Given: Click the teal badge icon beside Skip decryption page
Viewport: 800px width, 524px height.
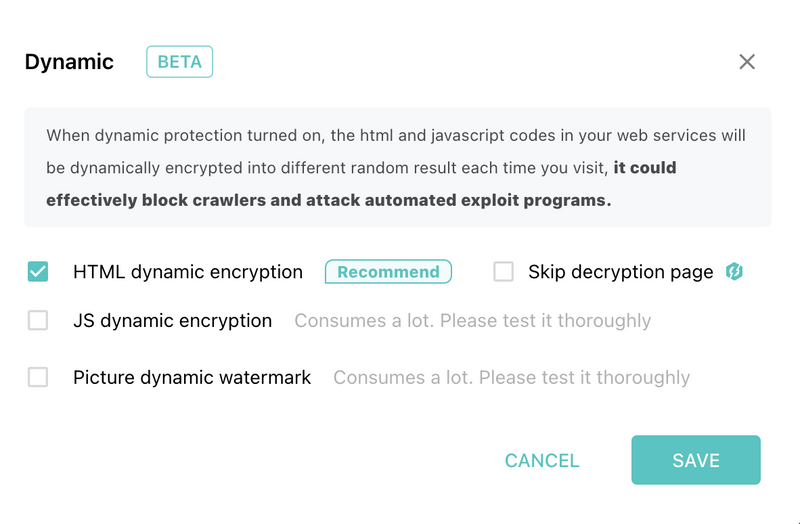Looking at the screenshot, I should (x=734, y=271).
